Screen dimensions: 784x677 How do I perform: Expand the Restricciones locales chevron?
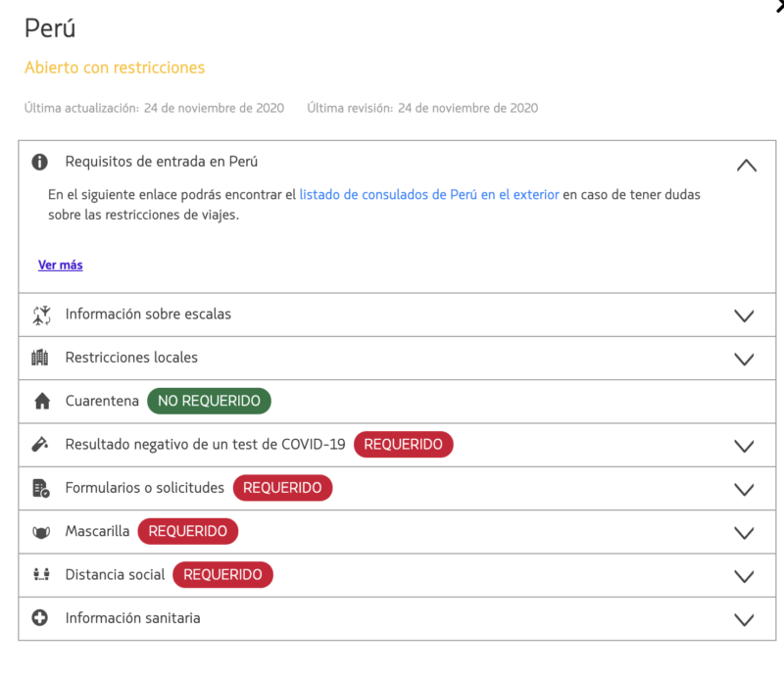coord(744,359)
